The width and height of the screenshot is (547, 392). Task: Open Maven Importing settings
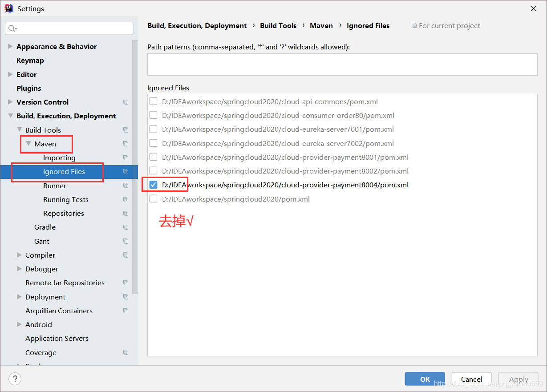coord(59,158)
